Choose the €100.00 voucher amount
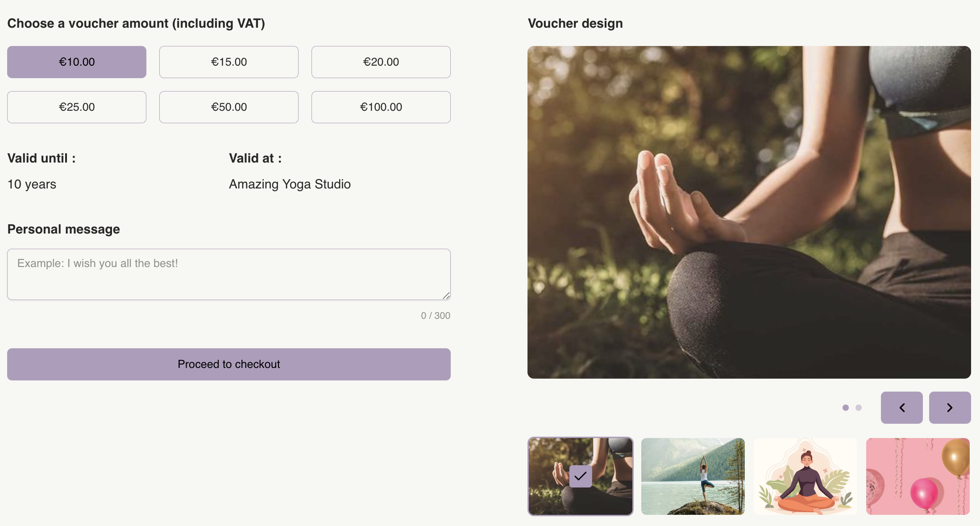 (x=381, y=107)
